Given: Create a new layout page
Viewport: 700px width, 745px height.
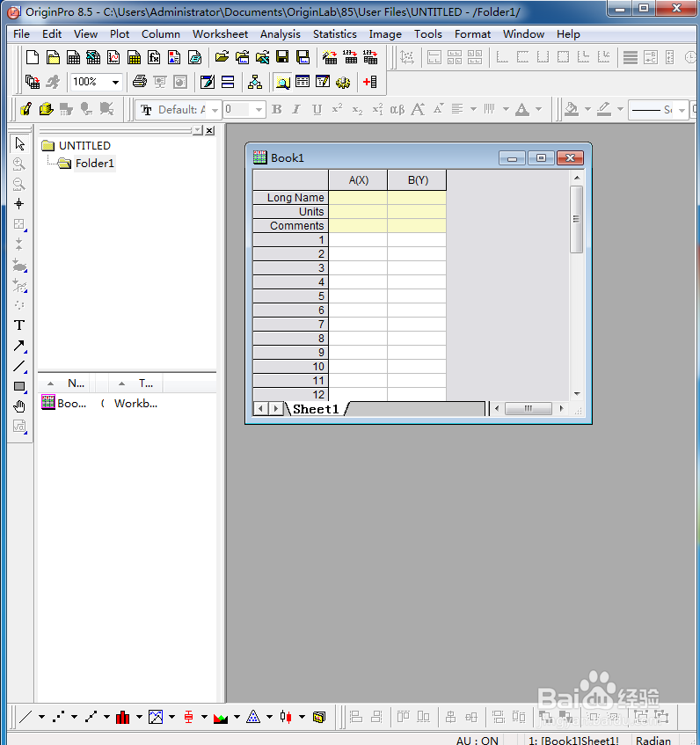Looking at the screenshot, I should coord(174,57).
